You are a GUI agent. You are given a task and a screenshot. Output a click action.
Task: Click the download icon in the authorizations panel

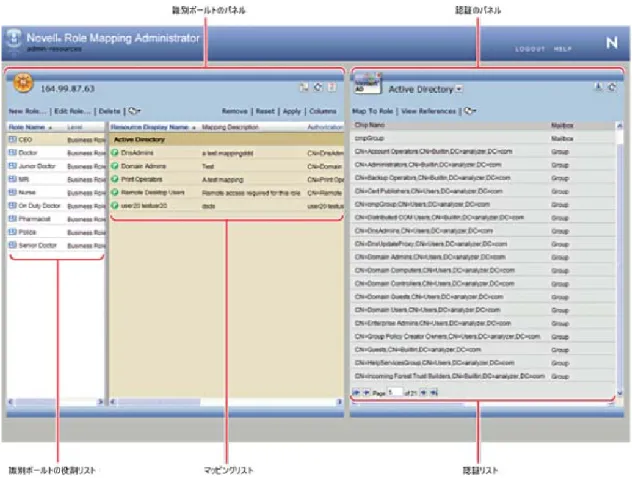click(599, 87)
